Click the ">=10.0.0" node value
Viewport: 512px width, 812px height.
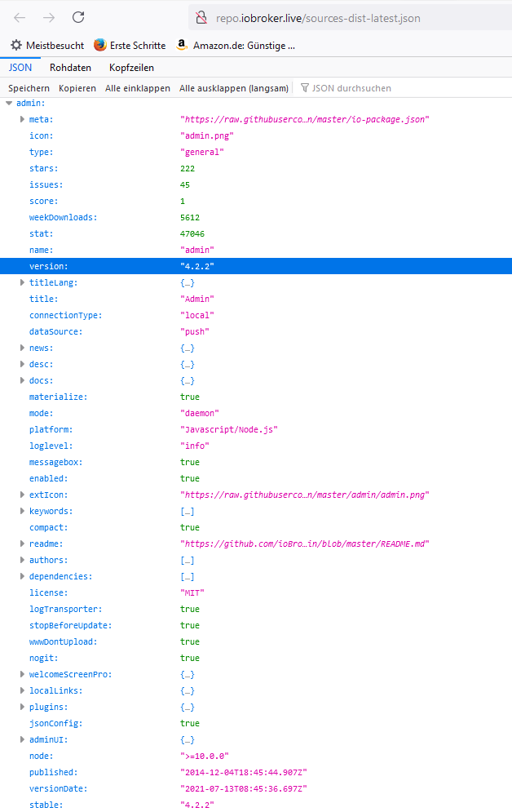coord(205,756)
